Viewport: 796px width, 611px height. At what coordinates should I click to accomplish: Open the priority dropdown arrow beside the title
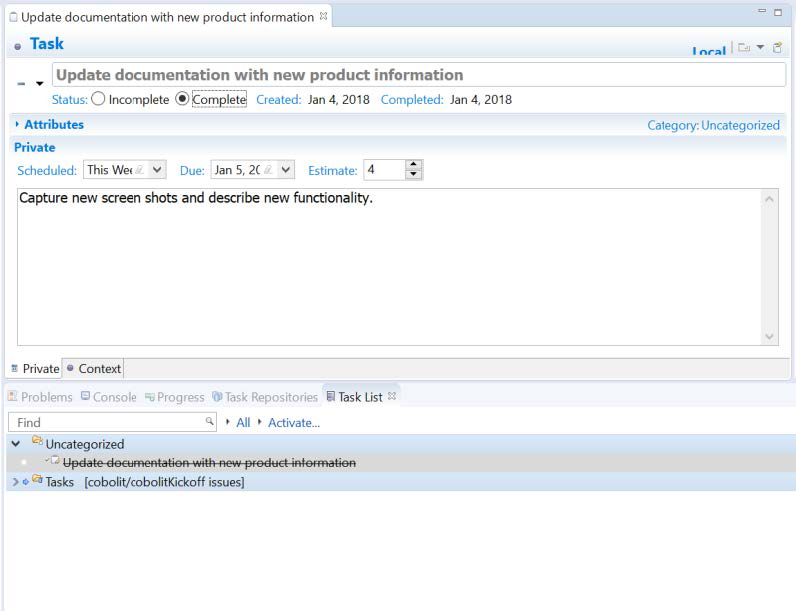[x=40, y=84]
